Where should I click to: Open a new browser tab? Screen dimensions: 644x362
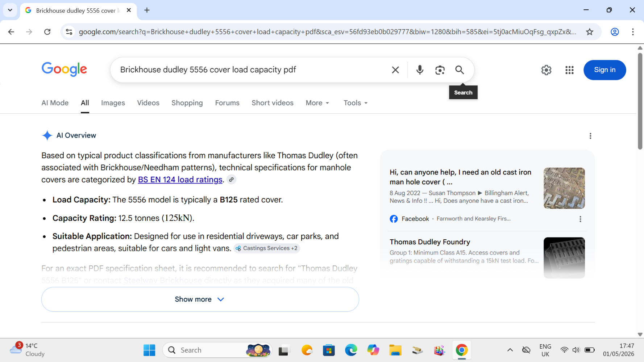(x=147, y=10)
